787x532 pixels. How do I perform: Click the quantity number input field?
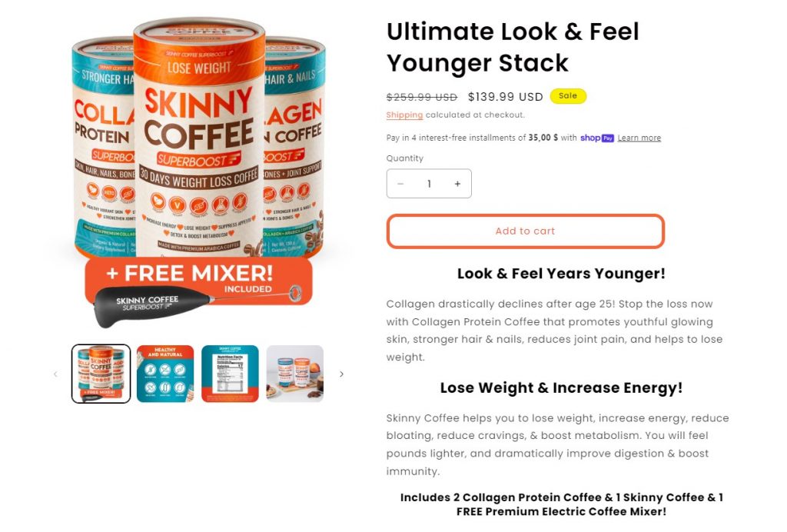429,184
